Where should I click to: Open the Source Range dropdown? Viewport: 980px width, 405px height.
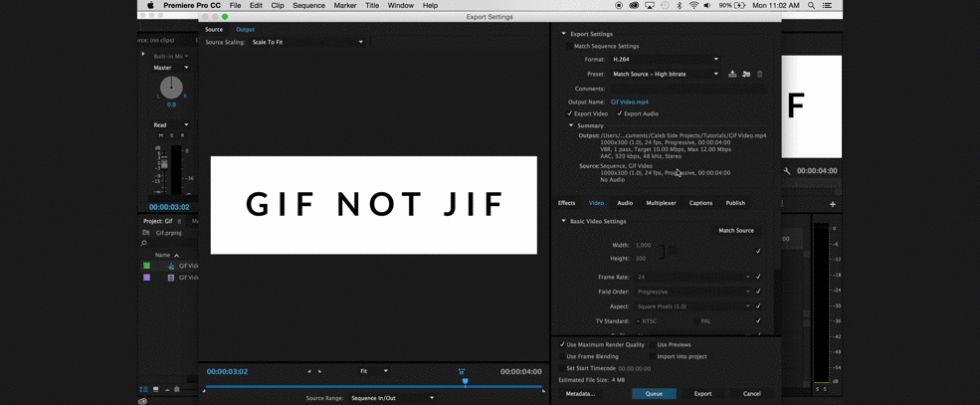tap(392, 397)
